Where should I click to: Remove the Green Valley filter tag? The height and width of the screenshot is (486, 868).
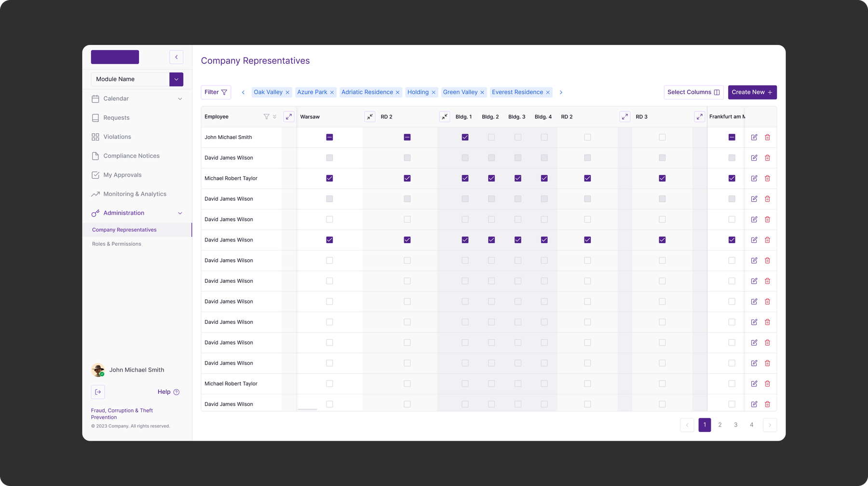coord(482,92)
